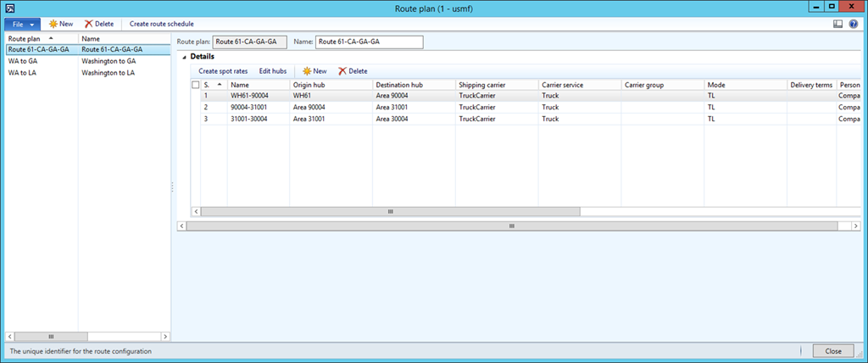Collapse the Details section
Image resolution: width=868 pixels, height=363 pixels.
coord(185,57)
